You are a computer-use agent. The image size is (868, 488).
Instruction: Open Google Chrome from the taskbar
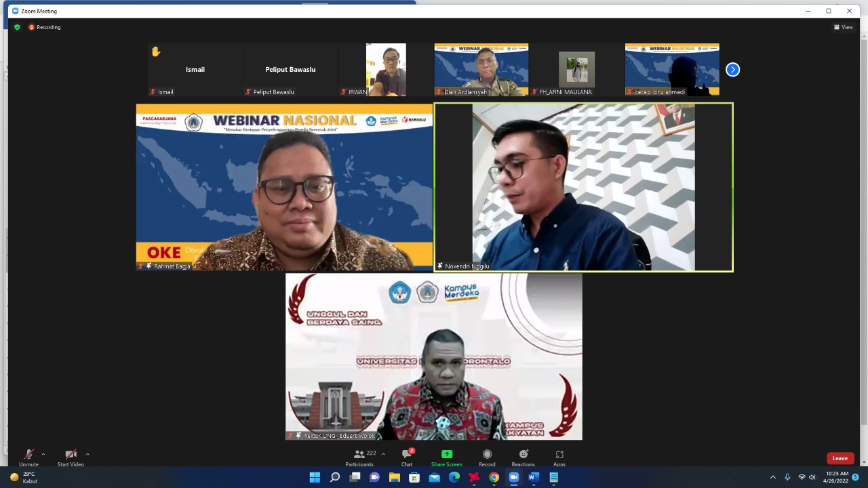[494, 477]
